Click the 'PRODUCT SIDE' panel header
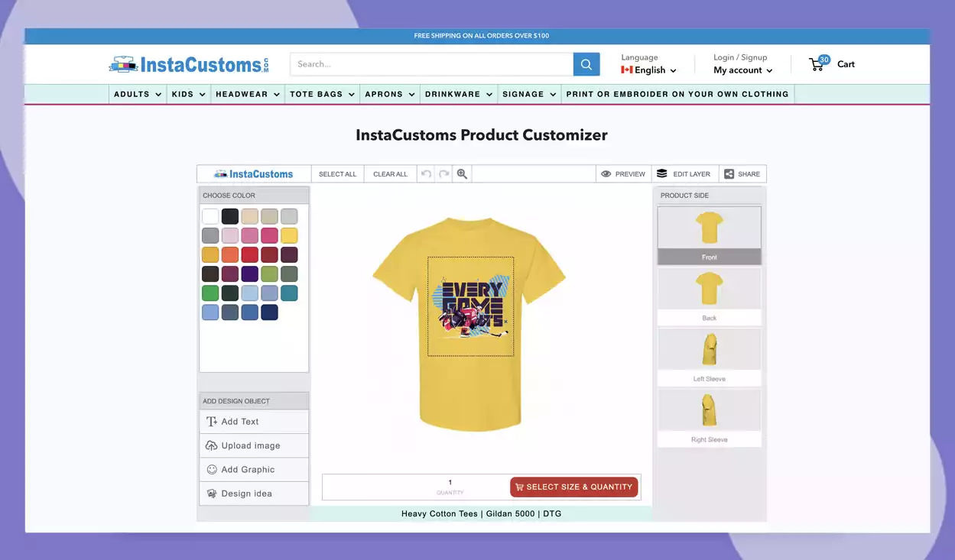Viewport: 955px width, 560px height. click(x=710, y=196)
